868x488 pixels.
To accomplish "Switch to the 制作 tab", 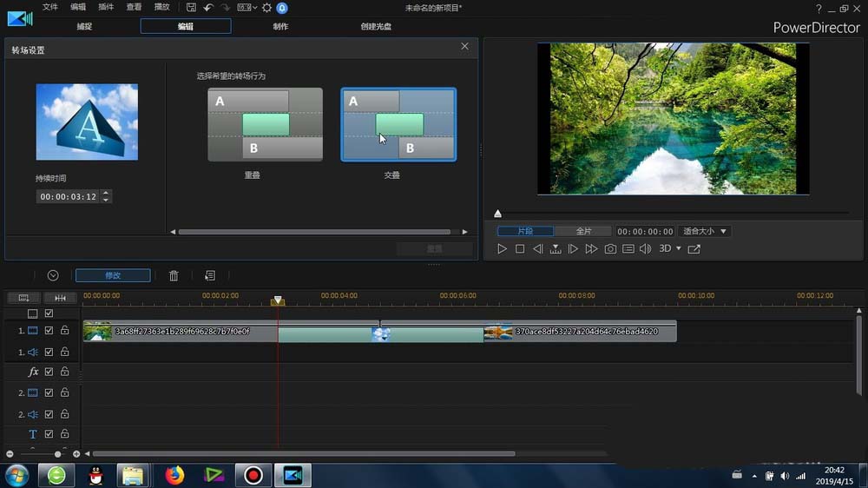I will (280, 26).
